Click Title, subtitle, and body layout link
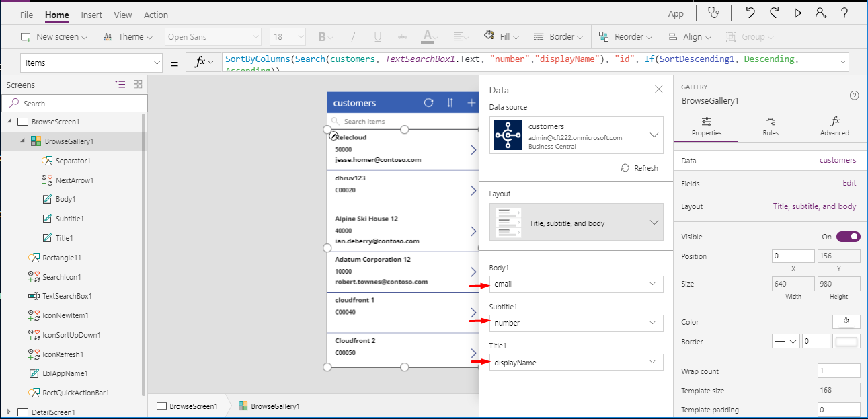 pos(814,206)
